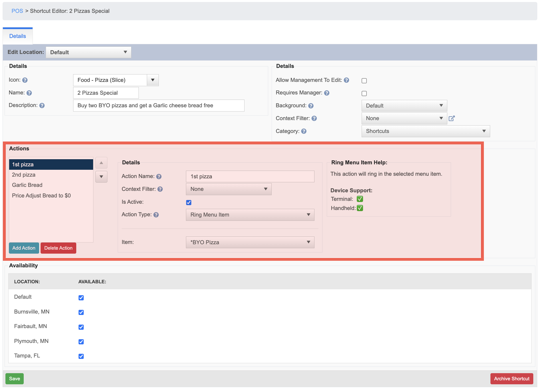Image resolution: width=541 pixels, height=392 pixels.
Task: Uncheck availability for Tampa, FL
Action: click(x=81, y=356)
